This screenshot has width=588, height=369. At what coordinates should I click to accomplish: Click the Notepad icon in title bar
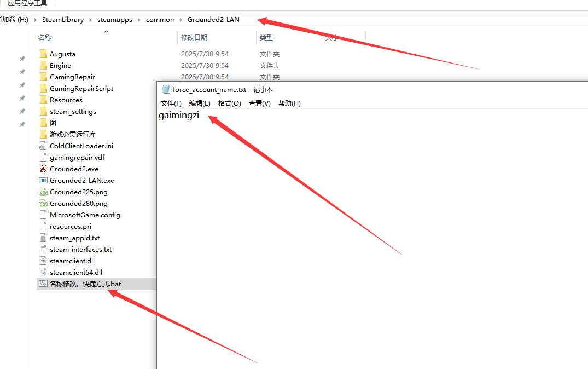(166, 90)
